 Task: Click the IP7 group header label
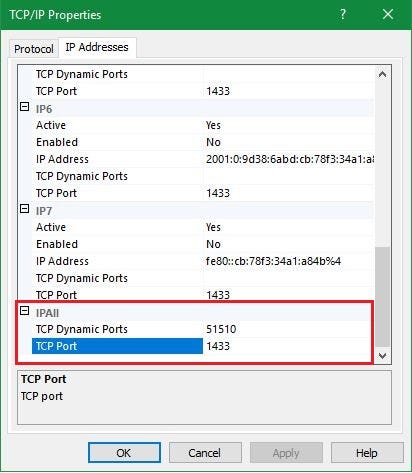[44, 211]
